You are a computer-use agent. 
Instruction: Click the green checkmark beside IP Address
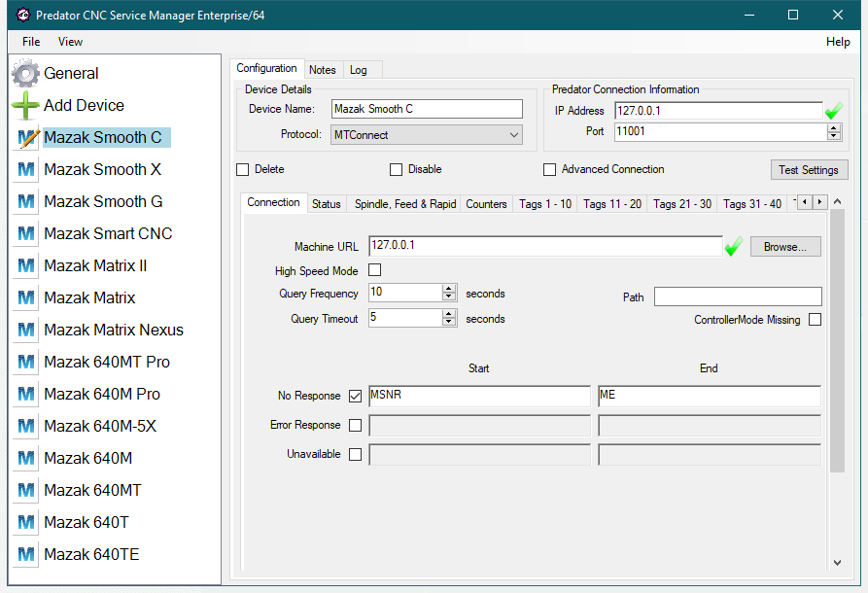(834, 111)
